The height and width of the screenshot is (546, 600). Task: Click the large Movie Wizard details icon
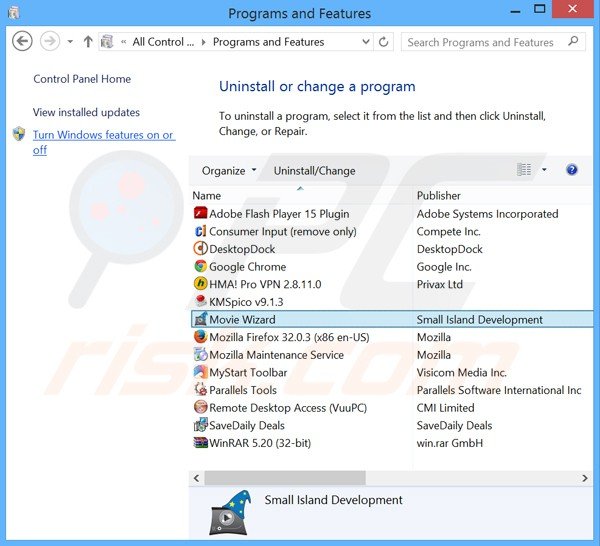[x=230, y=513]
